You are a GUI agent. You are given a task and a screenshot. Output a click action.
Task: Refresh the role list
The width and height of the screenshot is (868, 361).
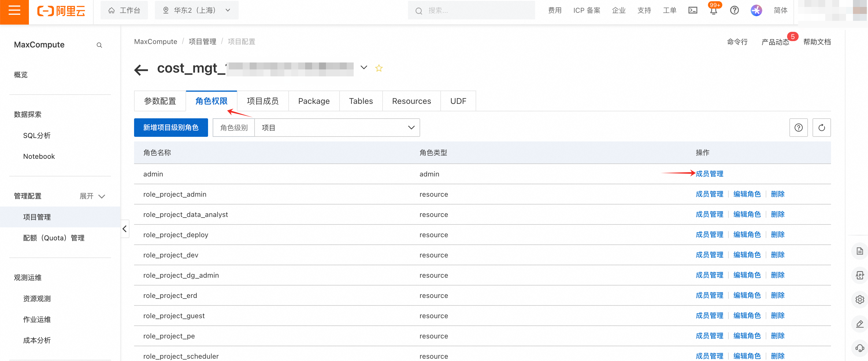pyautogui.click(x=821, y=128)
